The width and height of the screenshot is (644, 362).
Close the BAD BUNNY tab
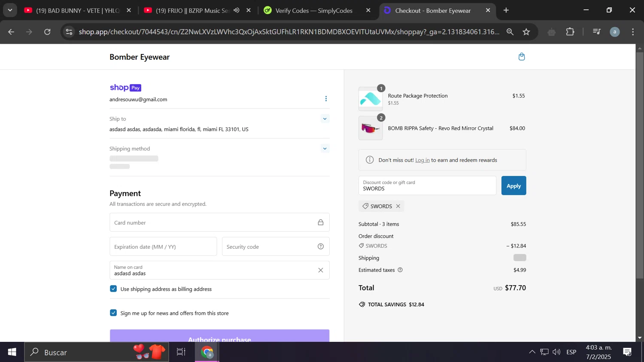129,10
